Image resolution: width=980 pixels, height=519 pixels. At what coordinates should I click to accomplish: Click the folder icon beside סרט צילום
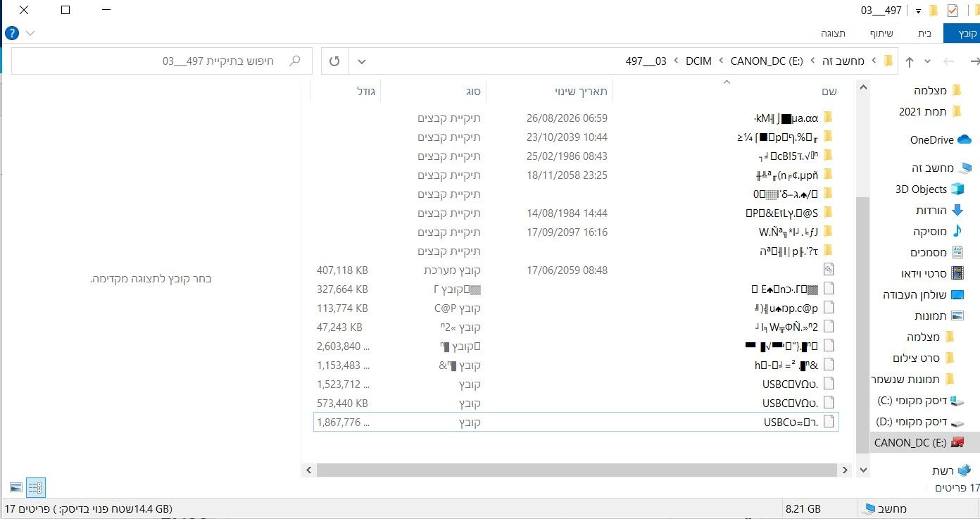coord(950,358)
